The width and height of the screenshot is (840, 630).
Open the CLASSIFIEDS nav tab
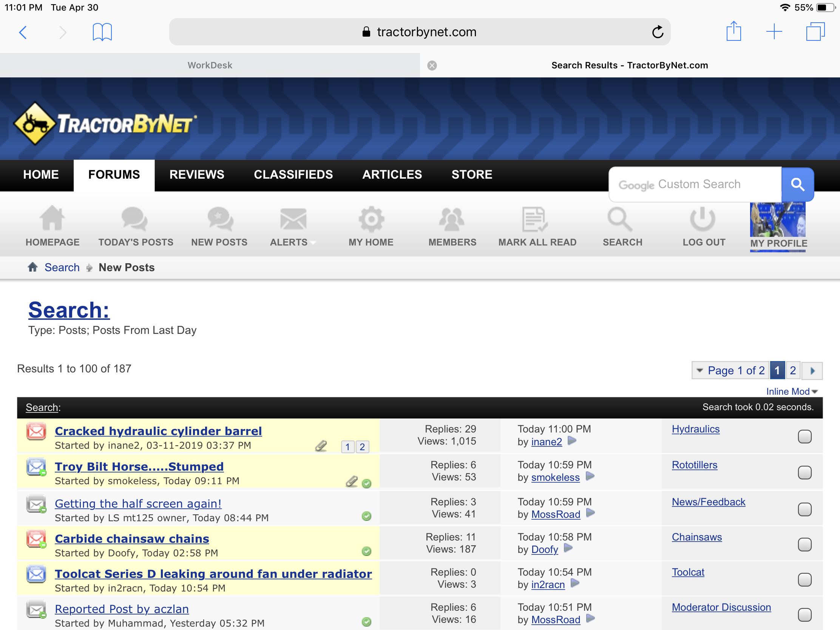pos(293,174)
